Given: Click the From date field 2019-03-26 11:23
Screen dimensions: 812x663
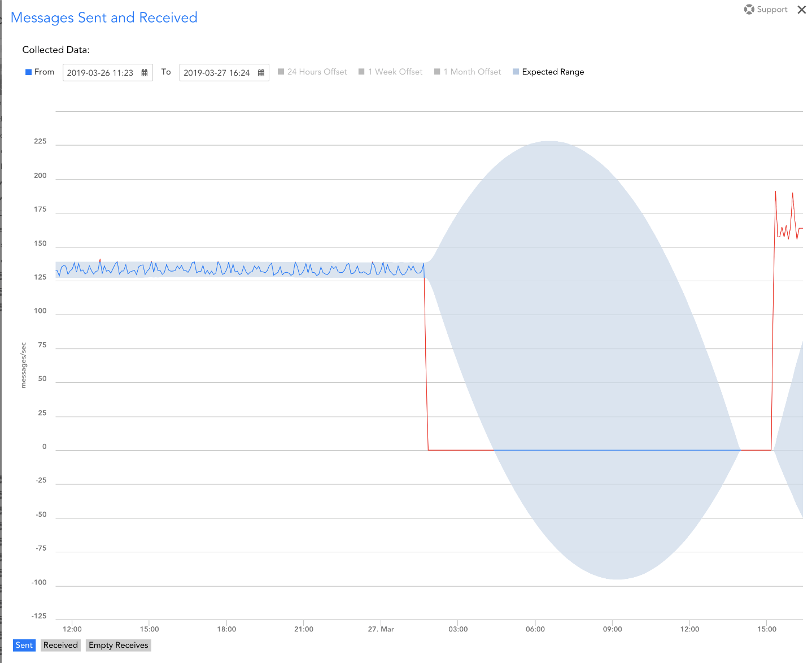Looking at the screenshot, I should click(107, 73).
